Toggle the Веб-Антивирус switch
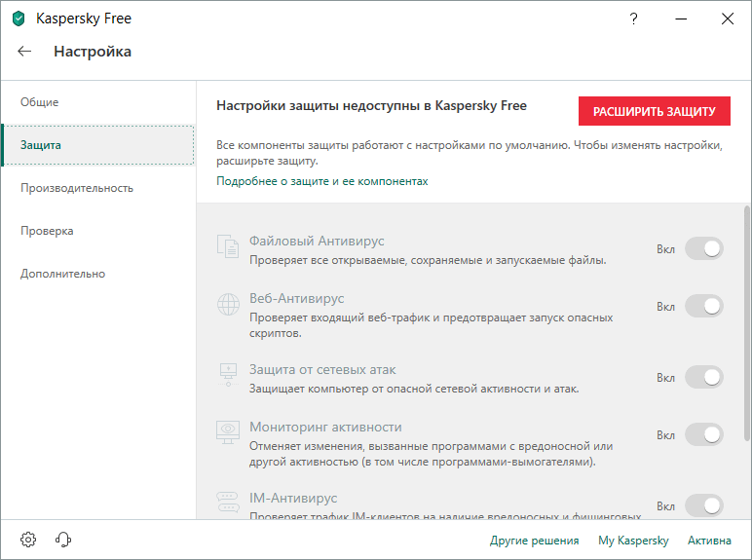 point(703,307)
